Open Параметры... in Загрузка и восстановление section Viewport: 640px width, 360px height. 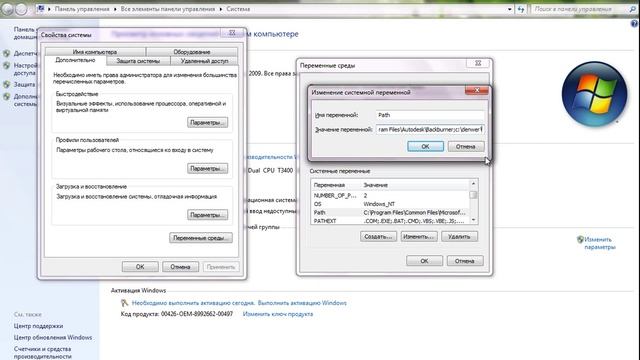click(208, 215)
